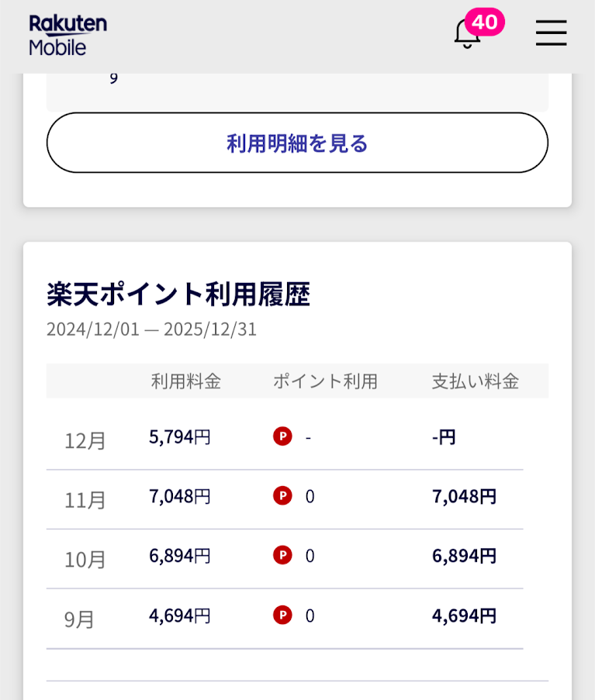Click the 9月 payment amount 4,694円
The image size is (595, 700).
(x=464, y=616)
